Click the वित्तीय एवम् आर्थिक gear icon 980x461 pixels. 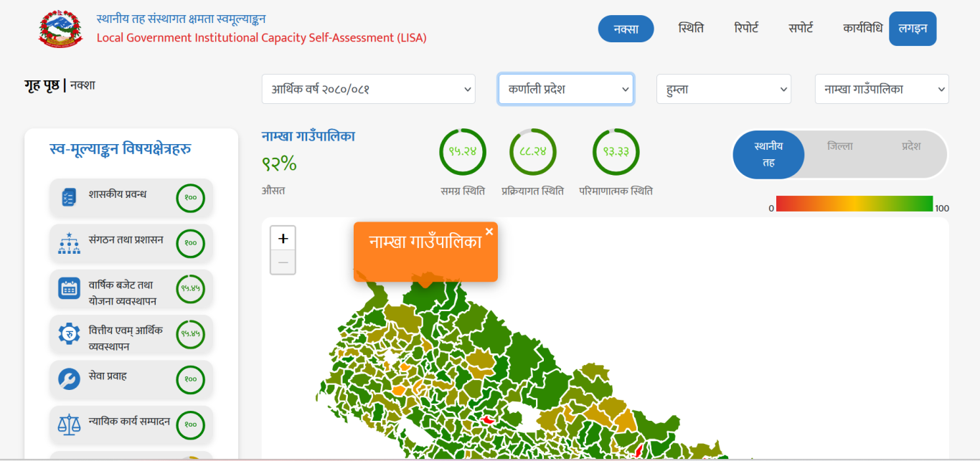coord(69,333)
